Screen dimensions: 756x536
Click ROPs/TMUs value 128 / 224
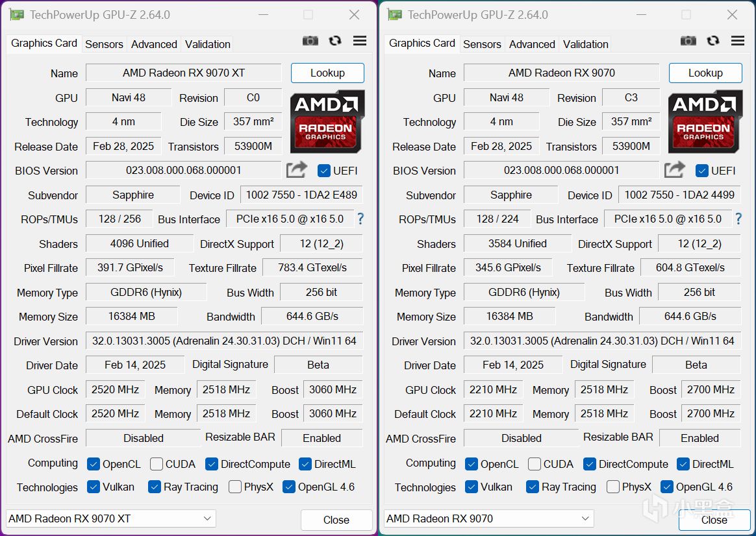click(498, 219)
